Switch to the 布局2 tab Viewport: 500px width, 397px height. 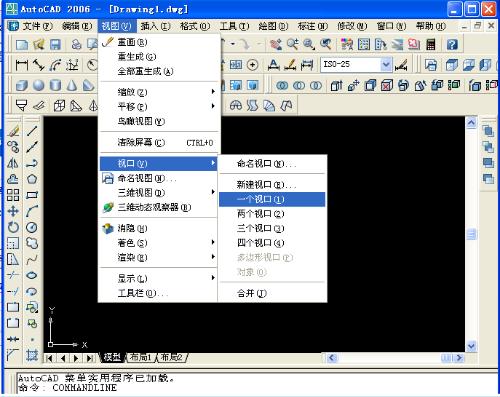pos(171,357)
